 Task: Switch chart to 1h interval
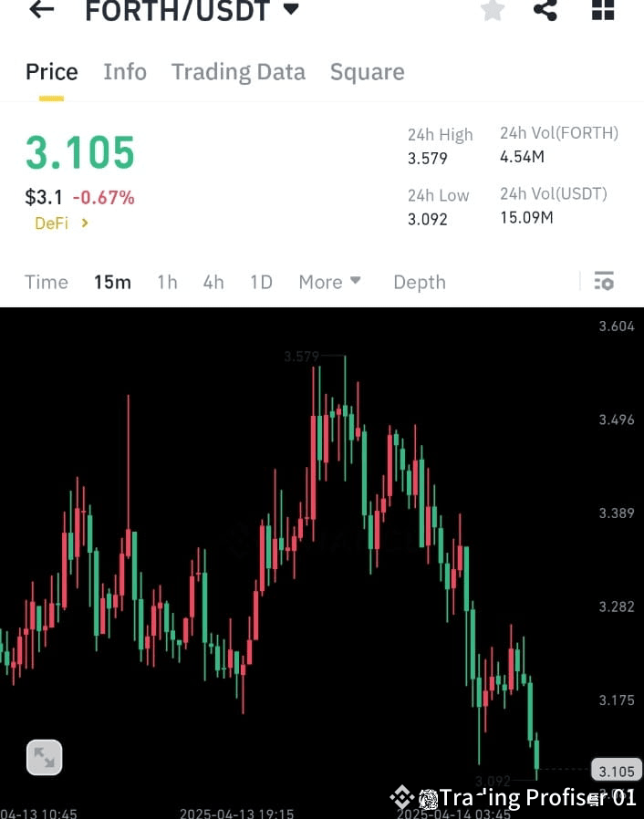[167, 282]
